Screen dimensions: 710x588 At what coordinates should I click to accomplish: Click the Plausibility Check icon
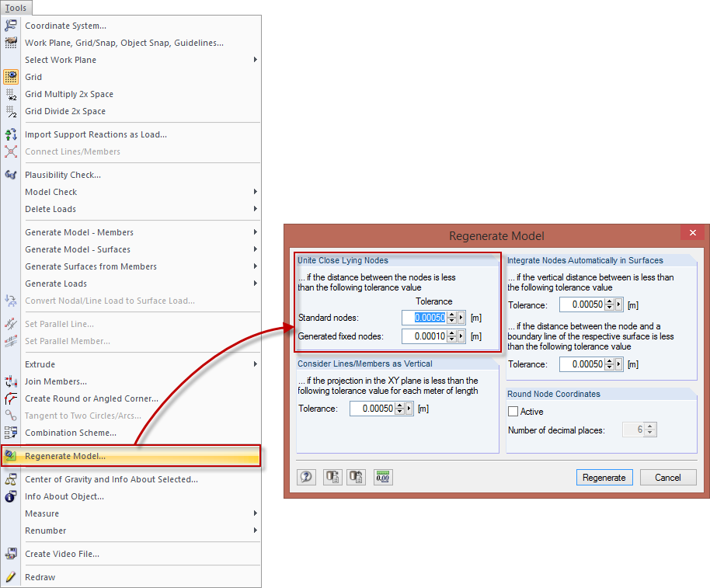tap(11, 175)
